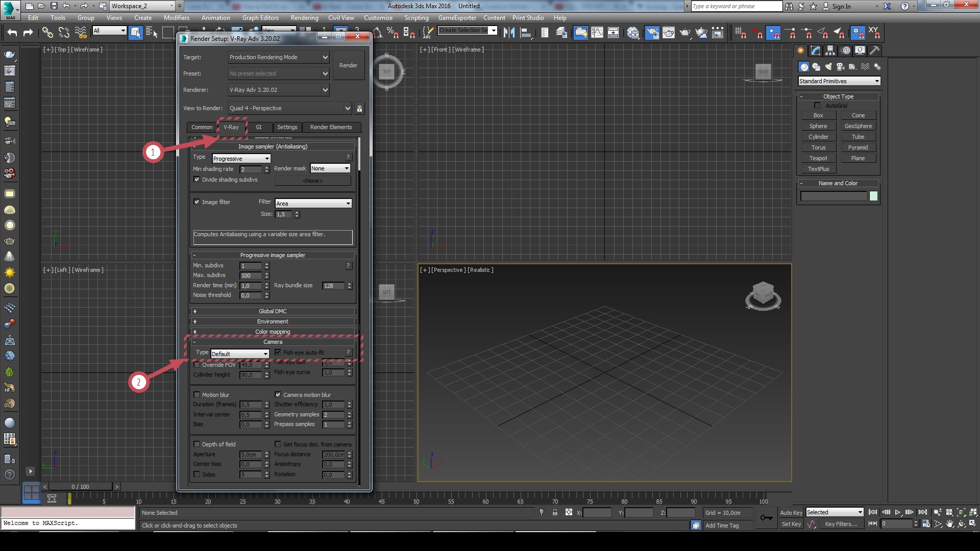The height and width of the screenshot is (551, 980).
Task: Click lock icon next to View to Render
Action: (359, 109)
